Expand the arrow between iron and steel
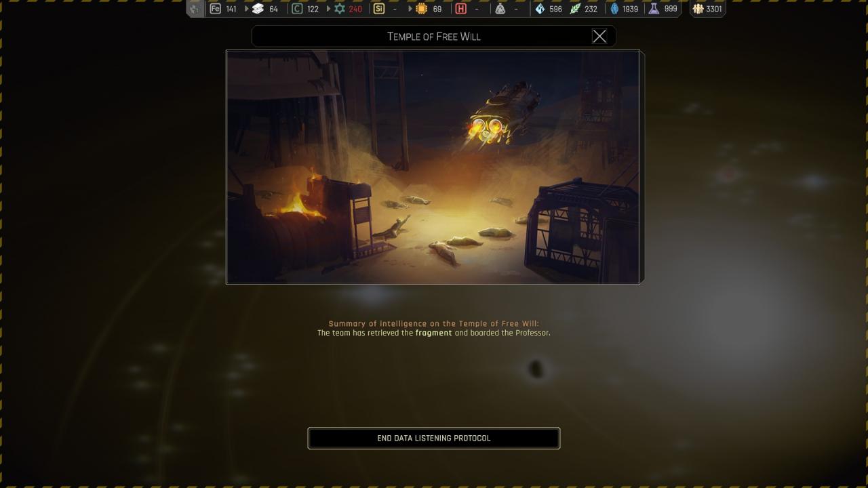868x488 pixels. click(x=247, y=9)
